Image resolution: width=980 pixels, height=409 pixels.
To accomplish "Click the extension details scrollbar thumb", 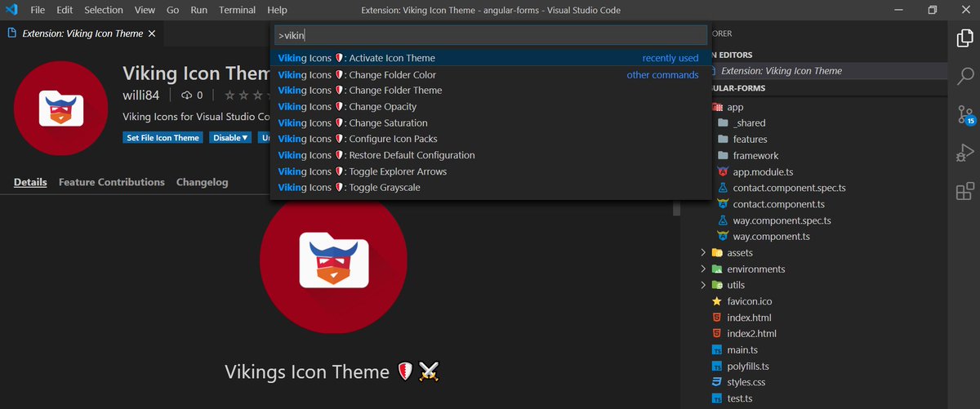I will click(x=676, y=207).
